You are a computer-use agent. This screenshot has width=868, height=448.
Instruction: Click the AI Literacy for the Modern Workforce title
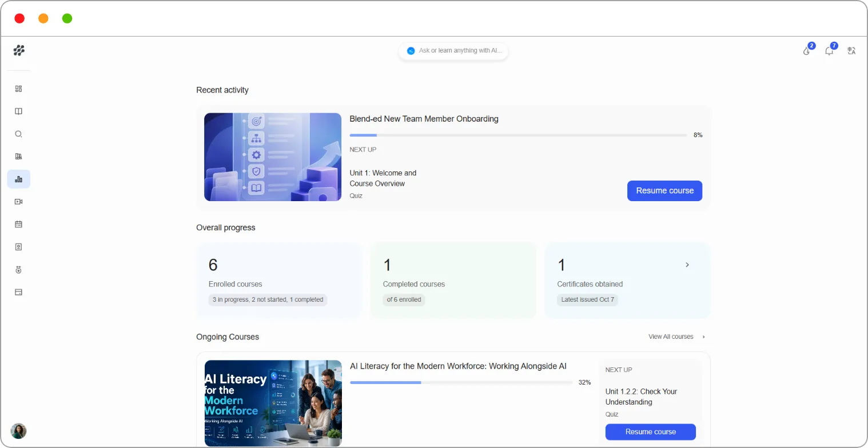(x=458, y=366)
